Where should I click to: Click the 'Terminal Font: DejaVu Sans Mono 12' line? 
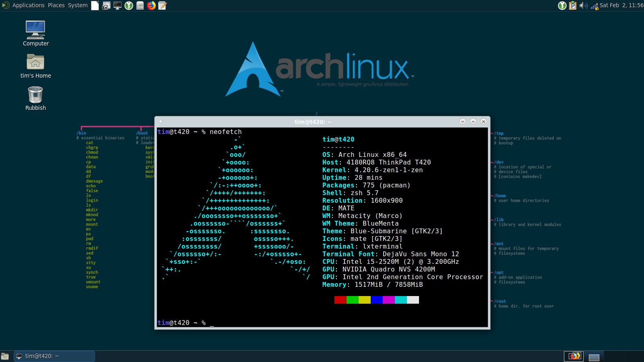pos(391,254)
